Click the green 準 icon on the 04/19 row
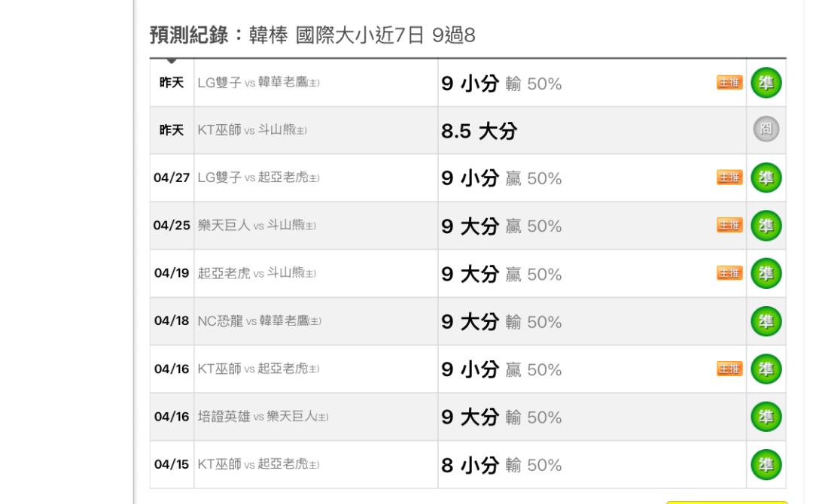 tap(767, 274)
